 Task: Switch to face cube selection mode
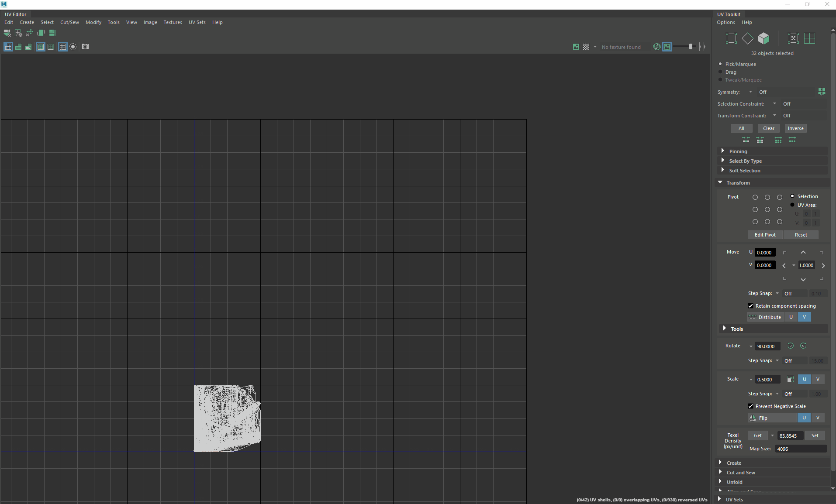763,38
